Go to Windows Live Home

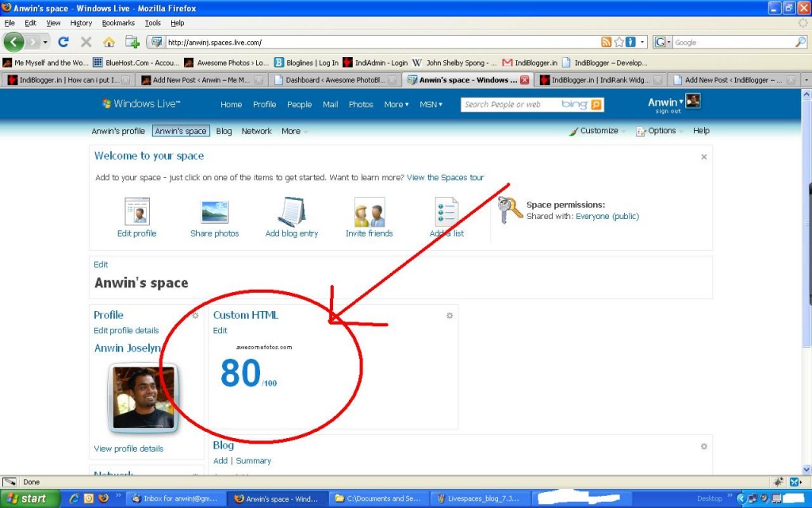coord(231,104)
